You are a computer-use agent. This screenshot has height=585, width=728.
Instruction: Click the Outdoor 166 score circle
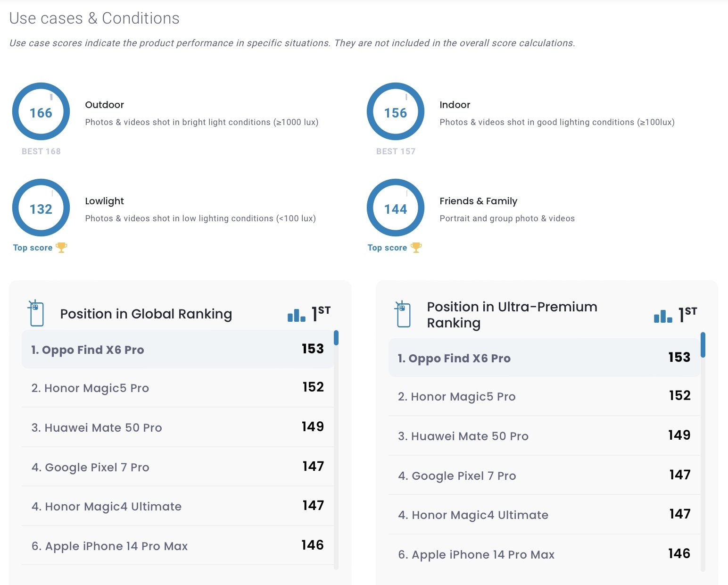tap(41, 112)
